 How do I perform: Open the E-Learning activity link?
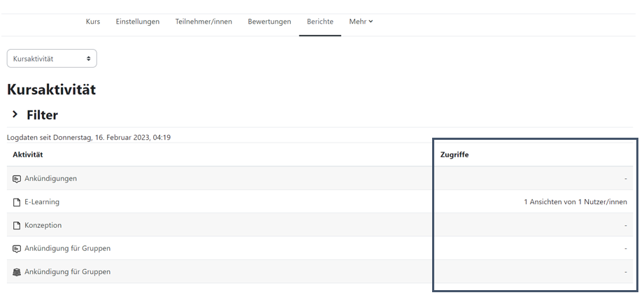[x=42, y=202]
